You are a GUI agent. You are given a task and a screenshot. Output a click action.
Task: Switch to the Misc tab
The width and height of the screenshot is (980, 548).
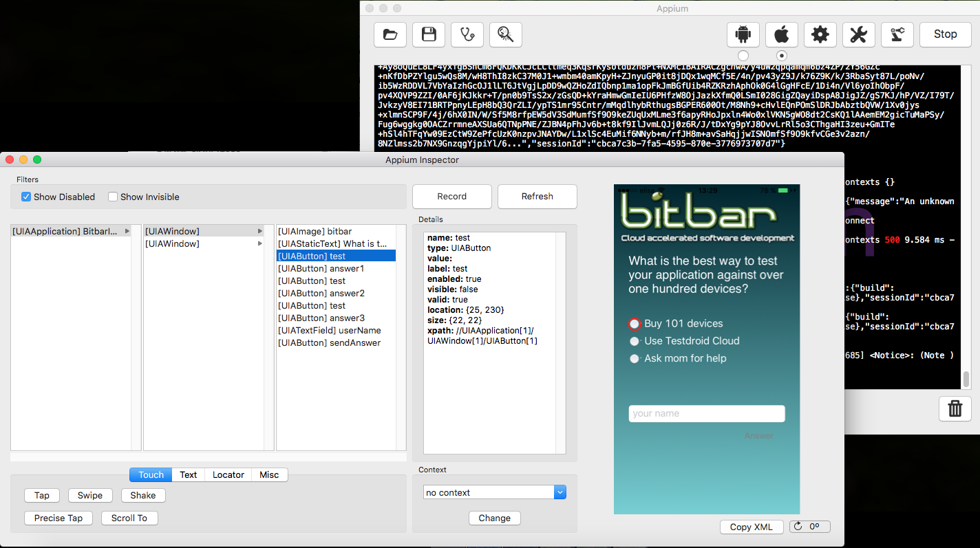point(269,474)
